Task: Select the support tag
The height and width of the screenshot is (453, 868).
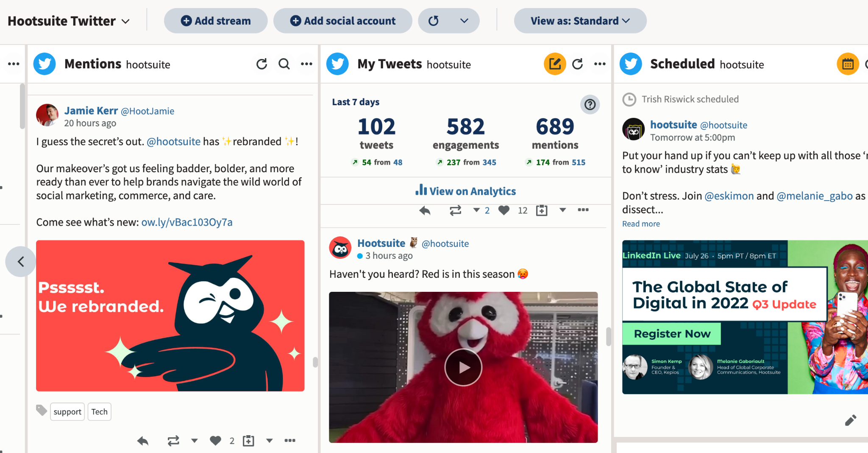Action: point(67,412)
